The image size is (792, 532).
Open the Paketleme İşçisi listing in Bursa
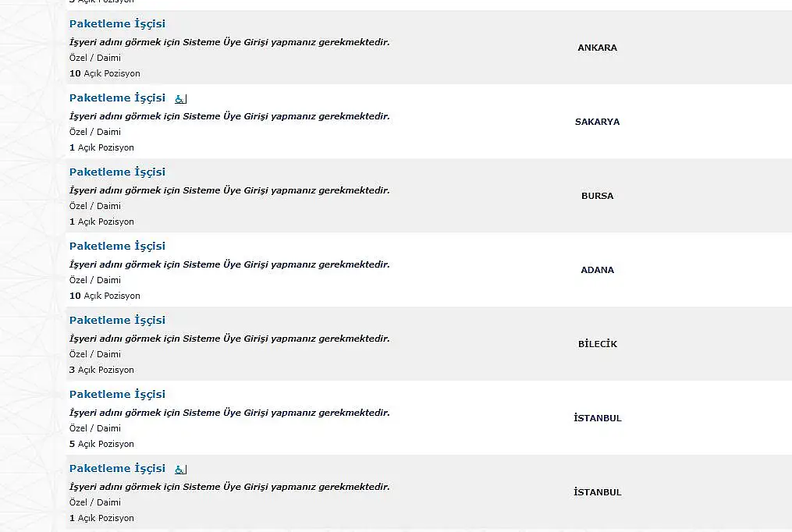117,172
